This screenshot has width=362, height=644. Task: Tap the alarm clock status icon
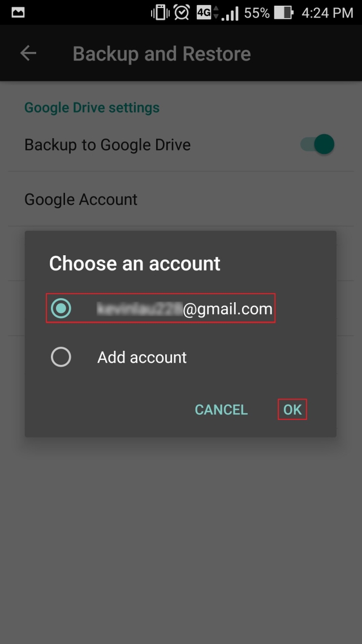tap(181, 12)
